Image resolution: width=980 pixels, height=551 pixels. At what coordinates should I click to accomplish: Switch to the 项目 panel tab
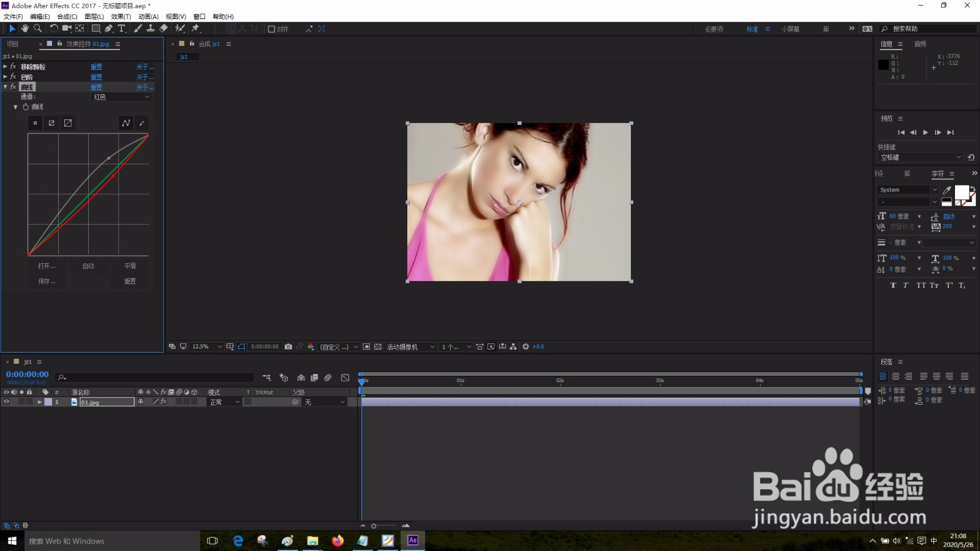(x=13, y=44)
